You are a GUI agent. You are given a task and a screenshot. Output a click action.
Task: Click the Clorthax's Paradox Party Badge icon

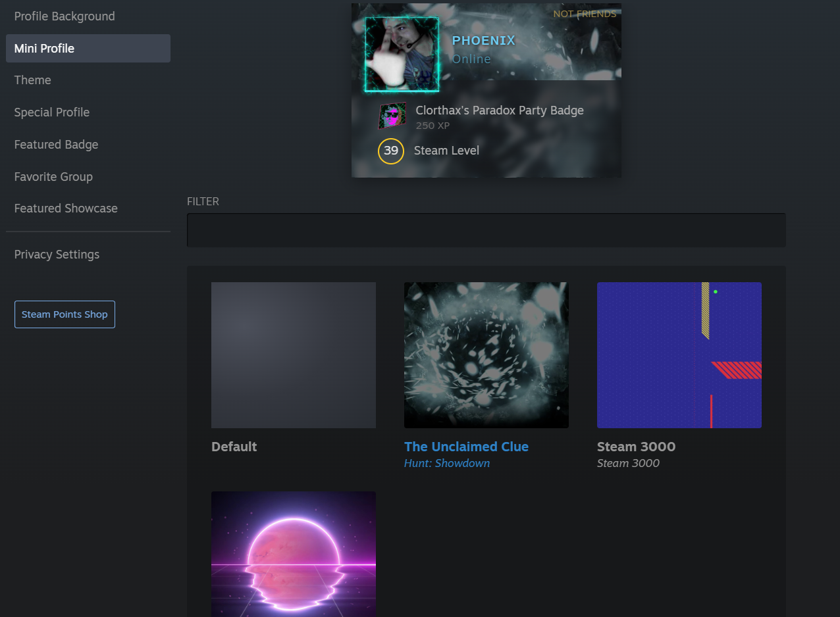392,116
